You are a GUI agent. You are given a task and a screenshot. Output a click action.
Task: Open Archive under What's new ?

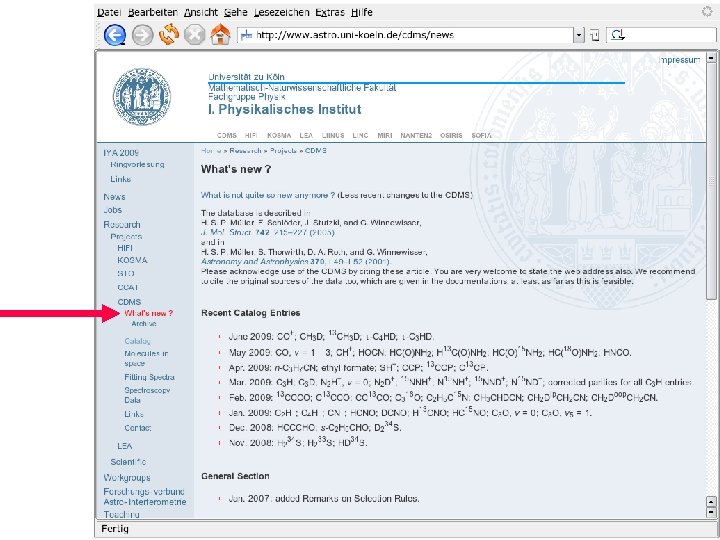pos(144,324)
